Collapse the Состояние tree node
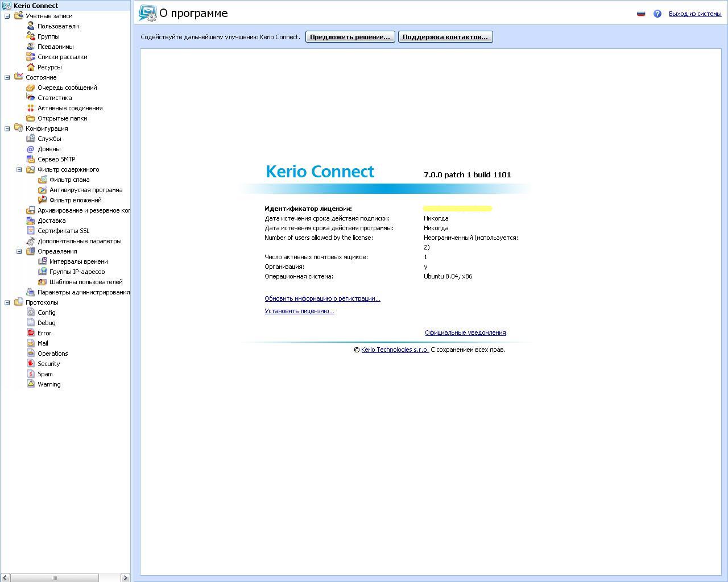The image size is (728, 582). point(7,77)
